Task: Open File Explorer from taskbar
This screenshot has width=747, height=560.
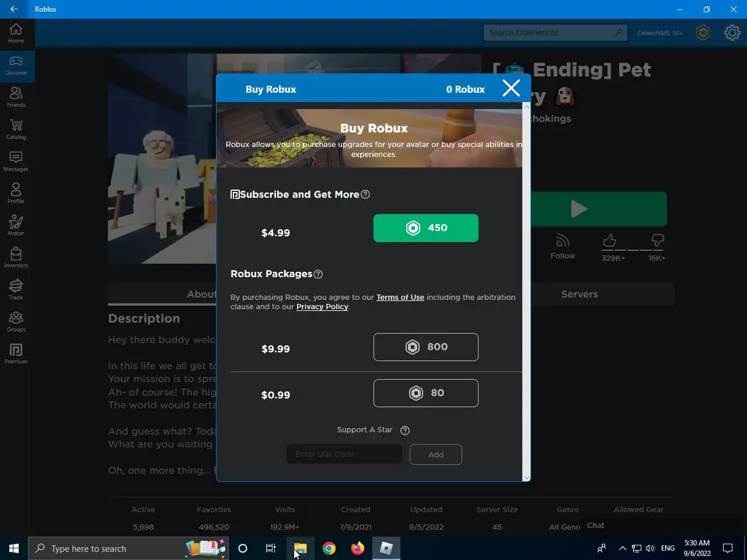Action: click(300, 548)
